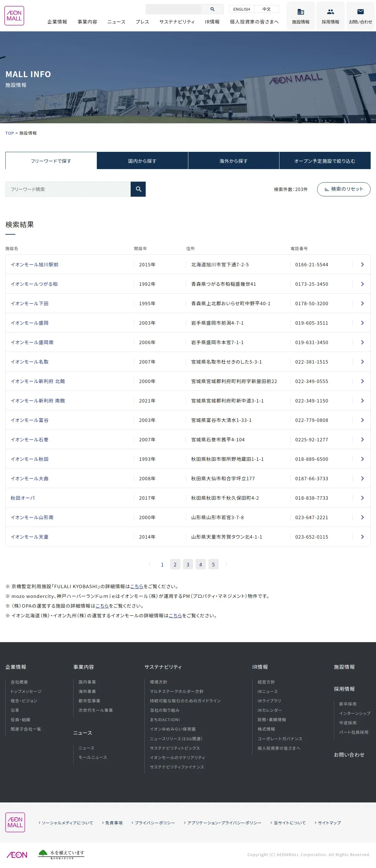Viewport: 376px width, 868px height.
Task: Open arrow for イオンモール新利府 南館 row
Action: click(362, 401)
